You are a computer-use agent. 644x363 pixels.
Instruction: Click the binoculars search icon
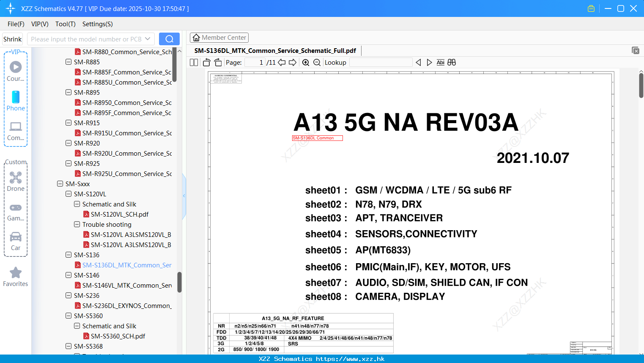click(452, 62)
